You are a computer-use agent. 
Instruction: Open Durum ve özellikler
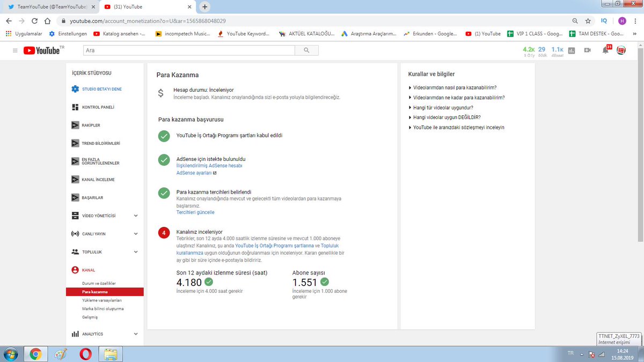[x=99, y=283]
